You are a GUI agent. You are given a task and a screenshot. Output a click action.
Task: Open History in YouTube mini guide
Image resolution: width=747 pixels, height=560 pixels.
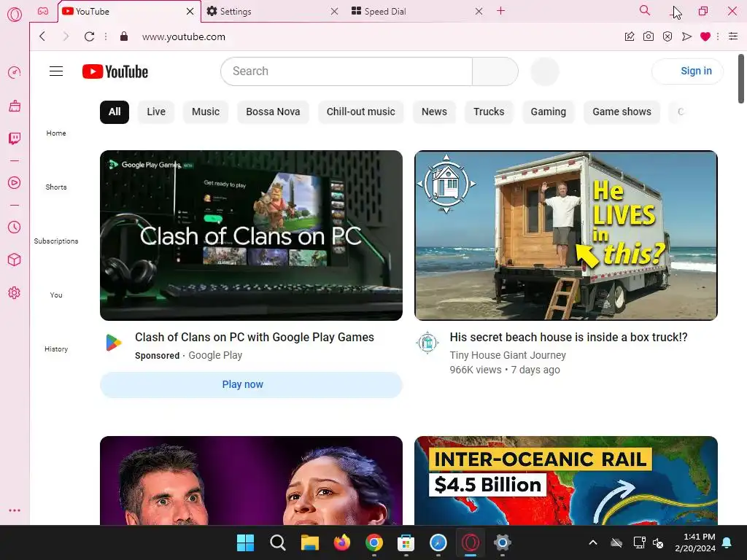point(56,349)
